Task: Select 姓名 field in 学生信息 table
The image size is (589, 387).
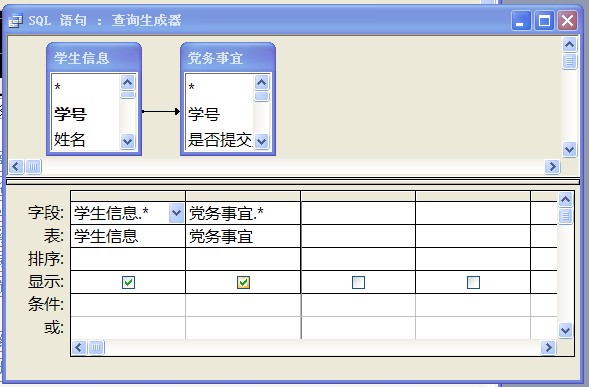Action: (69, 139)
